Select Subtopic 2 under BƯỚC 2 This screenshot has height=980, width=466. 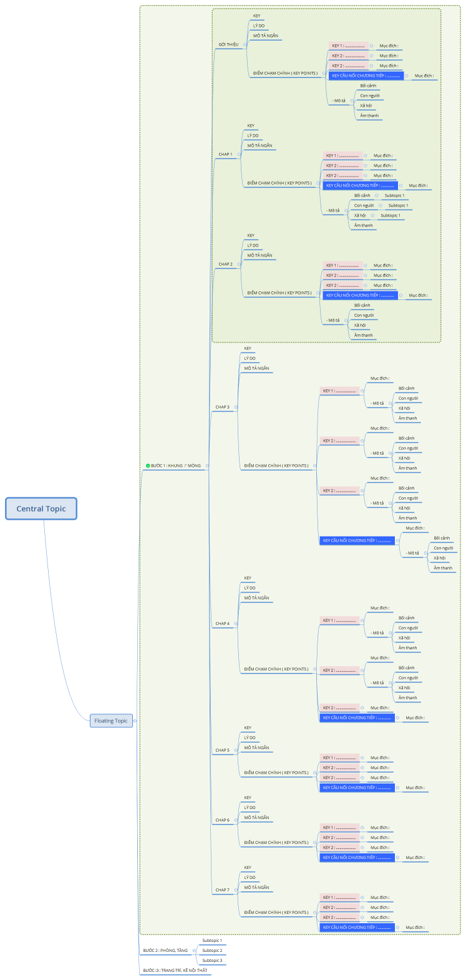212,951
